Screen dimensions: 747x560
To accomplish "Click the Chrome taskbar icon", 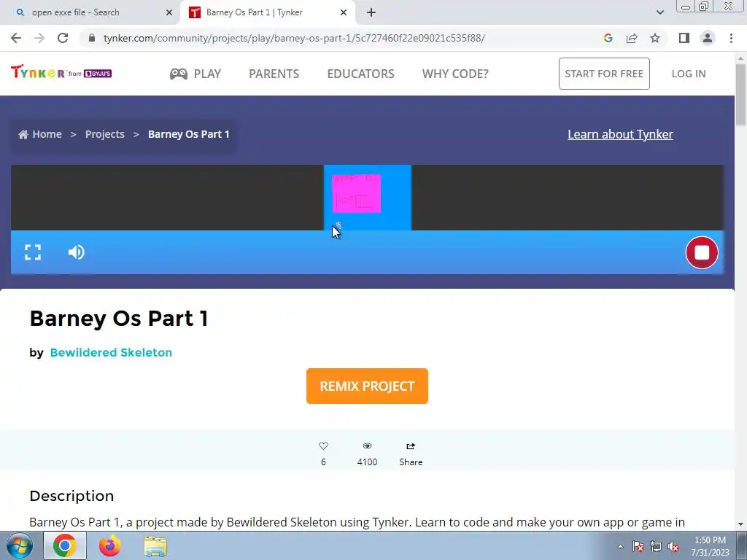I will coord(65,545).
